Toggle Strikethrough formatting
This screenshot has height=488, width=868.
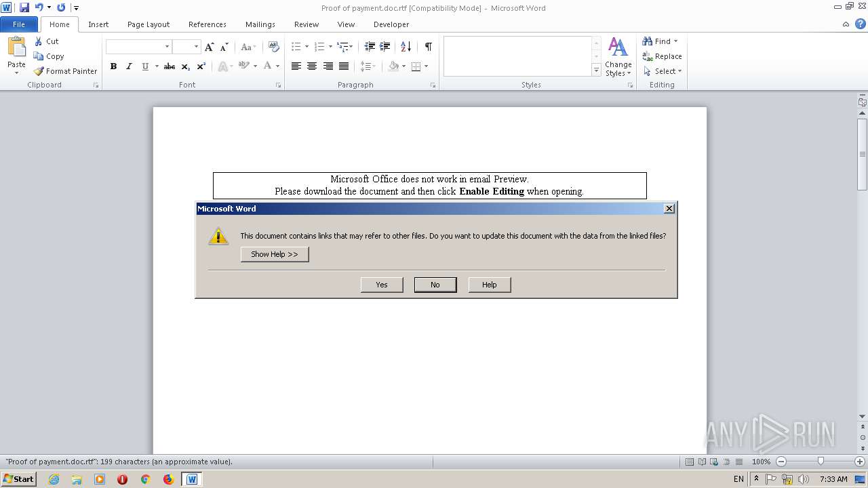(170, 66)
